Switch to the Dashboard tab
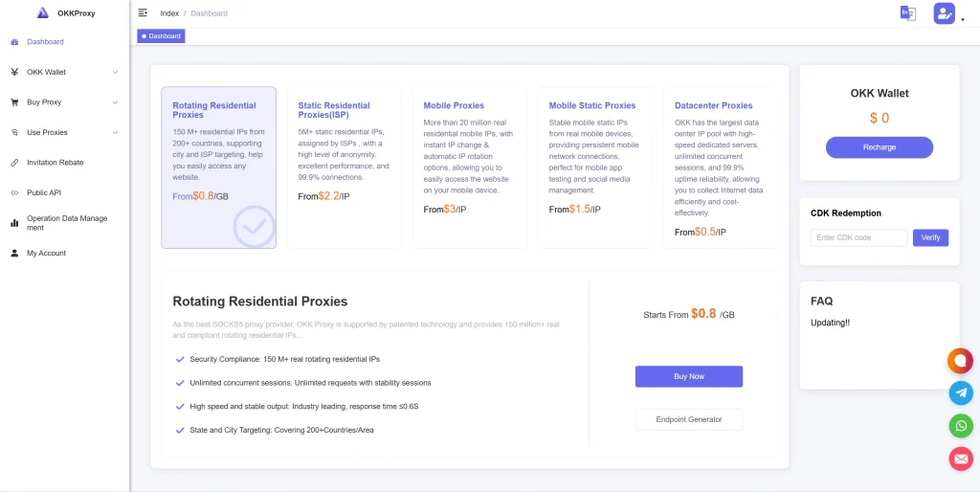This screenshot has width=980, height=492. 161,36
